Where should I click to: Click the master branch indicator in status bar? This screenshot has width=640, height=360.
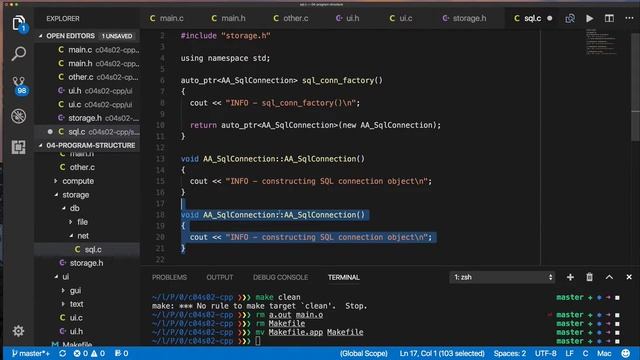pos(31,353)
